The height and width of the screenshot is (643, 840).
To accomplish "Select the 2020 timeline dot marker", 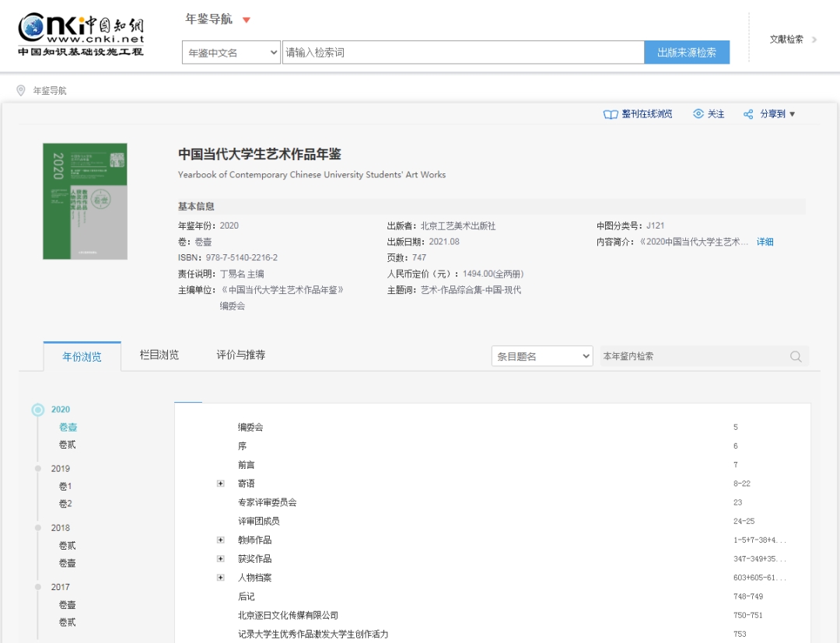I will [37, 409].
